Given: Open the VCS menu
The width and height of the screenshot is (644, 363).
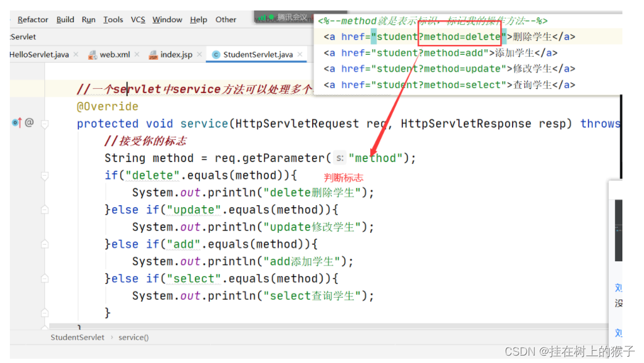Looking at the screenshot, I should pos(138,19).
